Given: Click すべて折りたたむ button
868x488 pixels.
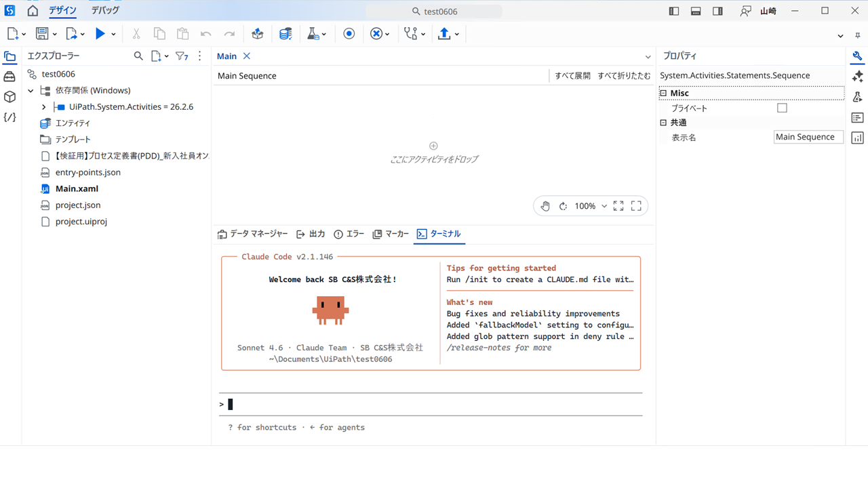Looking at the screenshot, I should [x=624, y=76].
